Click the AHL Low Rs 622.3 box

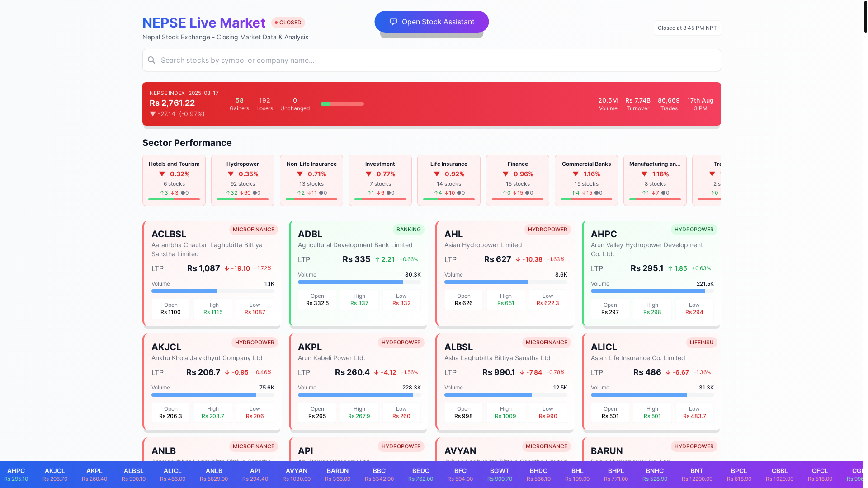547,300
